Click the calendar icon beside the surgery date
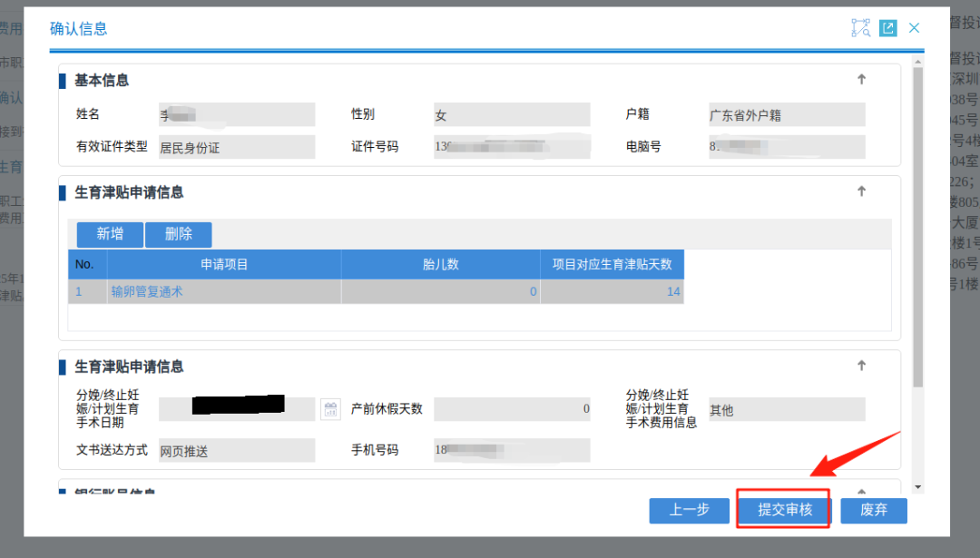The image size is (980, 558). (x=329, y=409)
